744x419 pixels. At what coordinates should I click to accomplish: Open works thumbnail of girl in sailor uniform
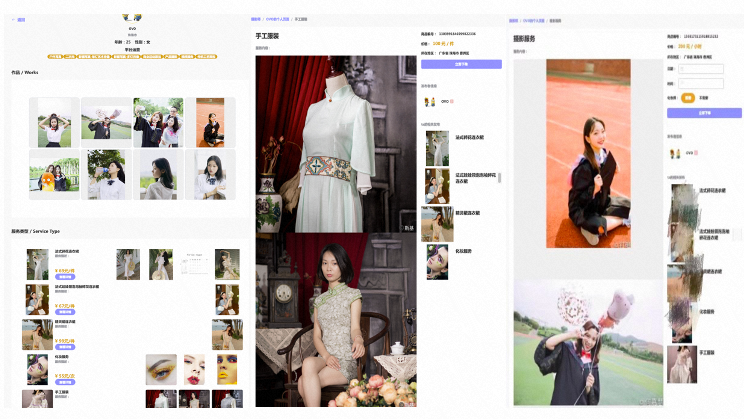(210, 174)
